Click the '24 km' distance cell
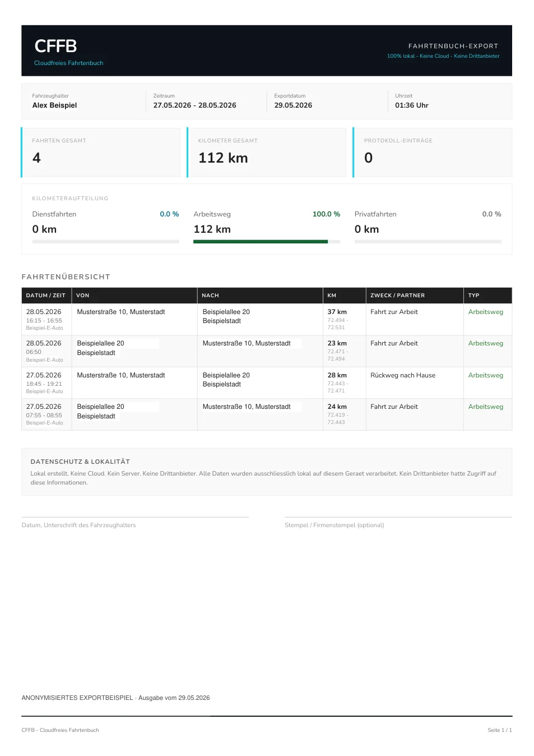The height and width of the screenshot is (756, 534). (337, 407)
